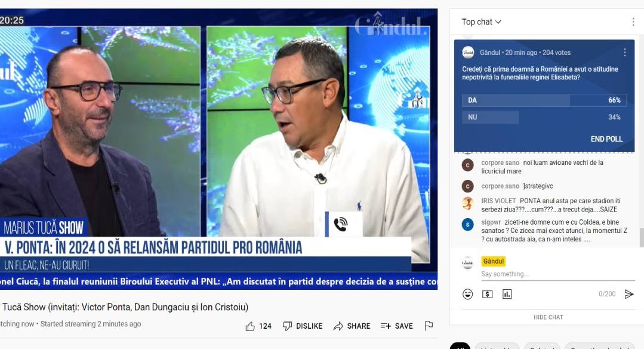Click the send message arrow icon

pos(629,294)
